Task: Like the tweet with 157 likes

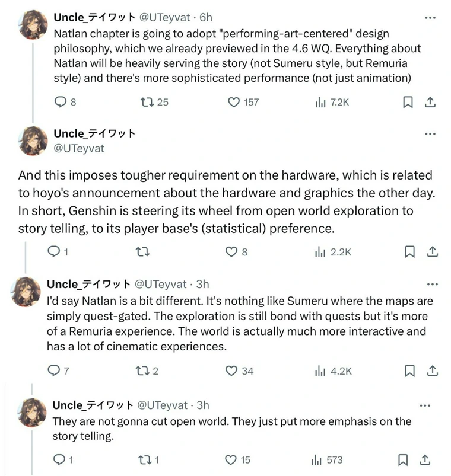Action: (234, 102)
